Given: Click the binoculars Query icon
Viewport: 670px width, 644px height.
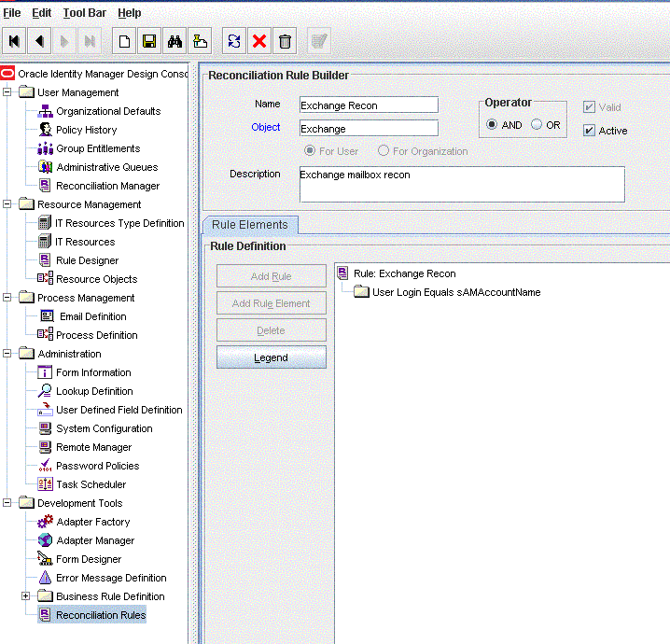Looking at the screenshot, I should [174, 41].
